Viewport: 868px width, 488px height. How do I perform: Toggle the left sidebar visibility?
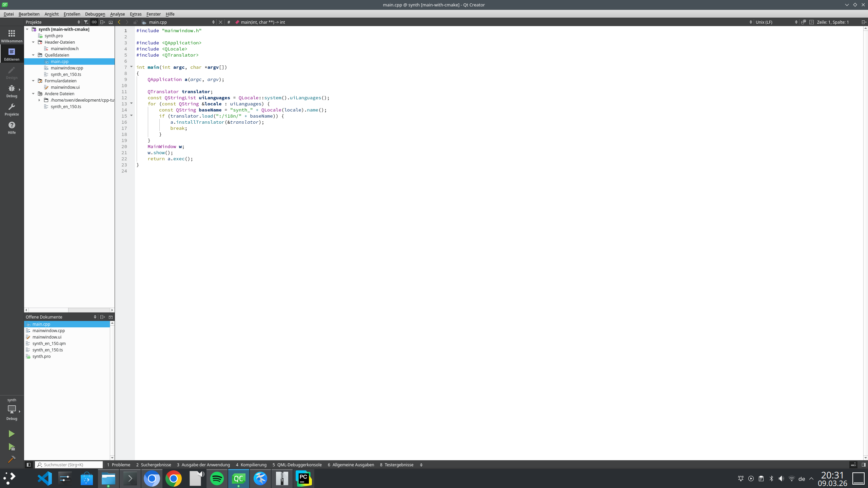[28, 465]
